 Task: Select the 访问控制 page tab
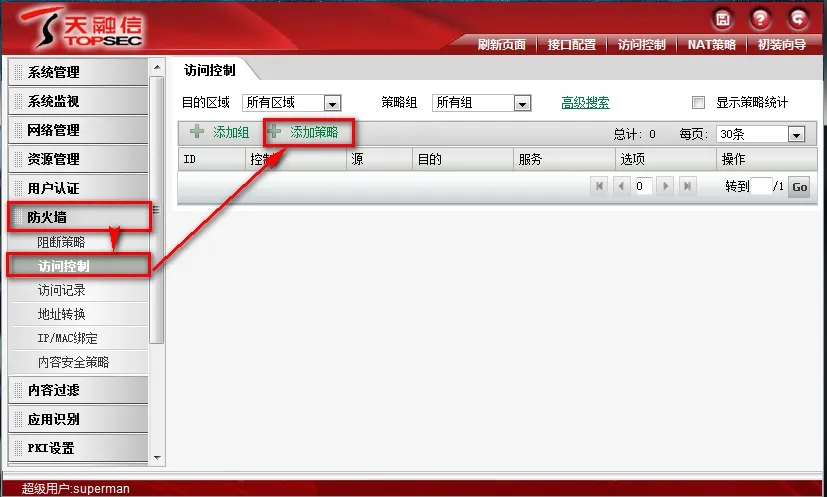tap(210, 70)
